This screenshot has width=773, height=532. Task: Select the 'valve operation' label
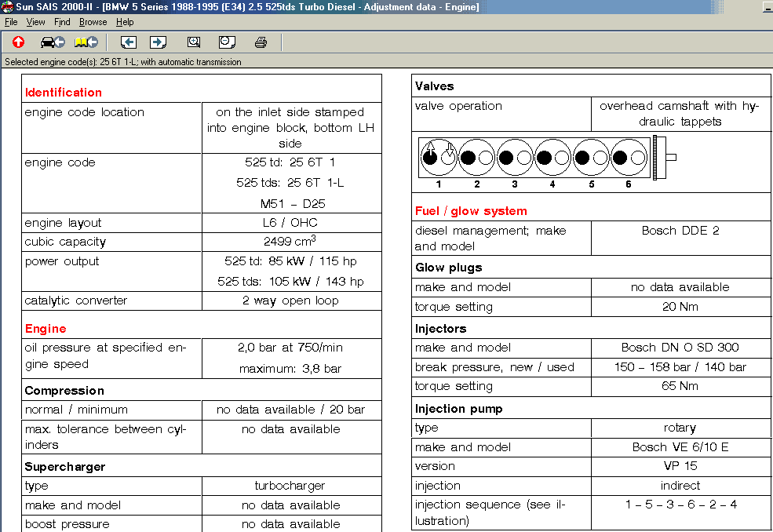[458, 106]
